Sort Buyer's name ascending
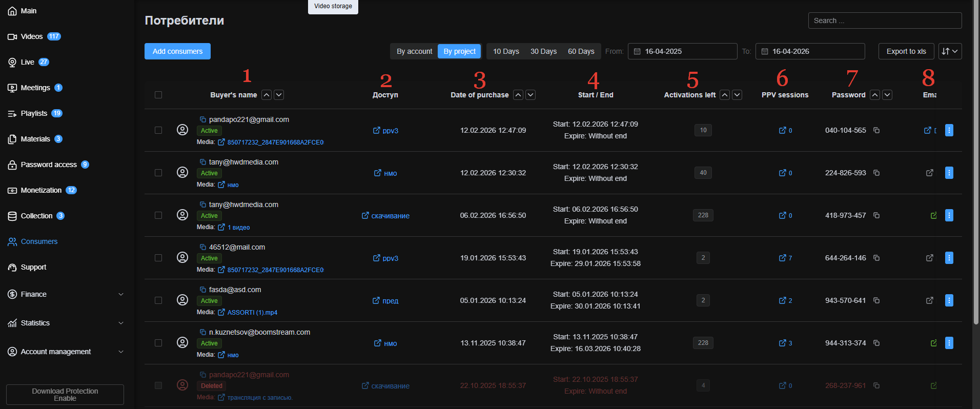This screenshot has width=980, height=409. pyautogui.click(x=267, y=95)
